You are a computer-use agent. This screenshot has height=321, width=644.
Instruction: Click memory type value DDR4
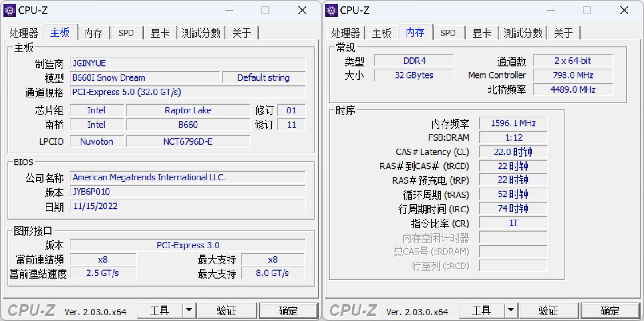[x=414, y=61]
